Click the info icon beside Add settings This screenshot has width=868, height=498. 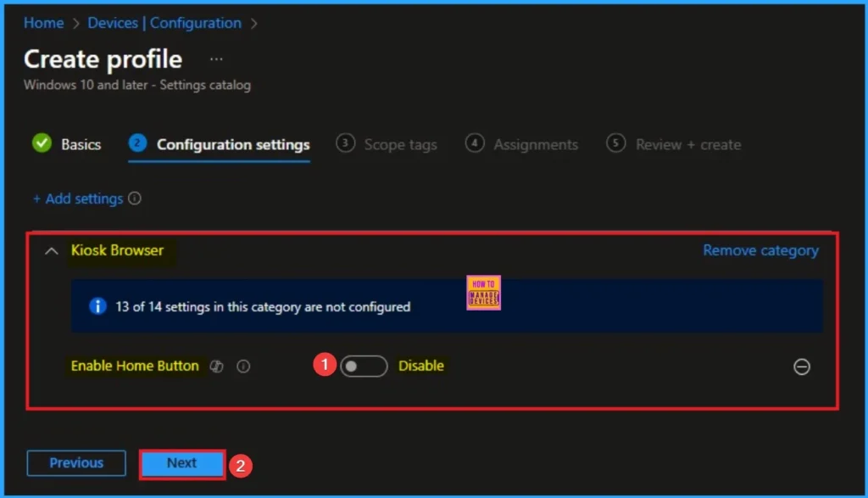point(134,199)
